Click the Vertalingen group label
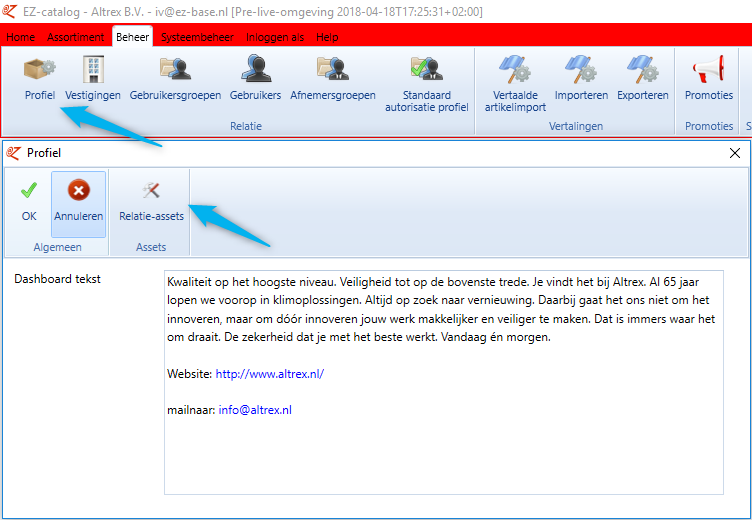The image size is (752, 520). [x=576, y=126]
